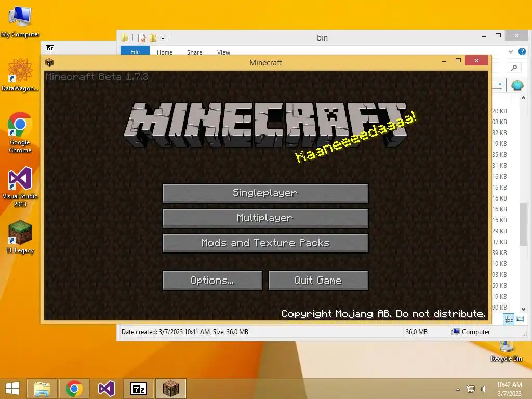Click the globe shell icon in bin window

[517, 85]
